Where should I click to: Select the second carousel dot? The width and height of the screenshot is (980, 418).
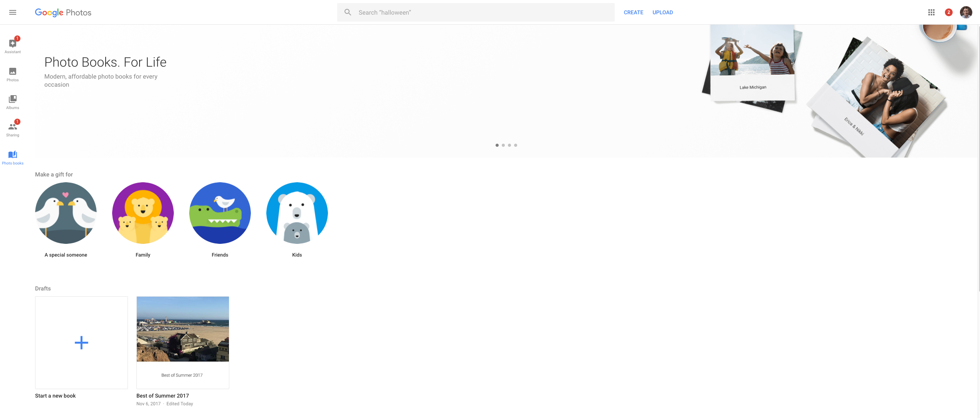click(x=503, y=145)
